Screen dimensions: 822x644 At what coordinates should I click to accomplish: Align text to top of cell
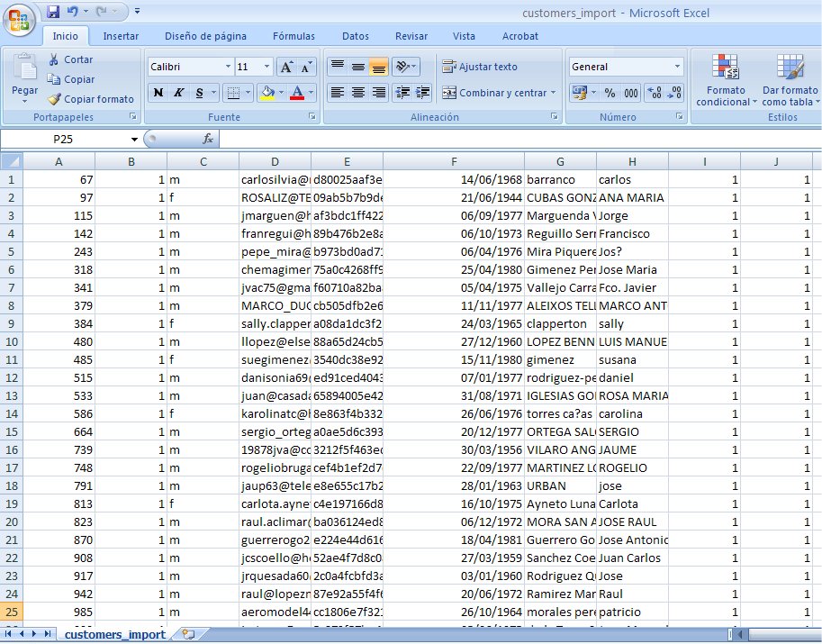tap(338, 67)
